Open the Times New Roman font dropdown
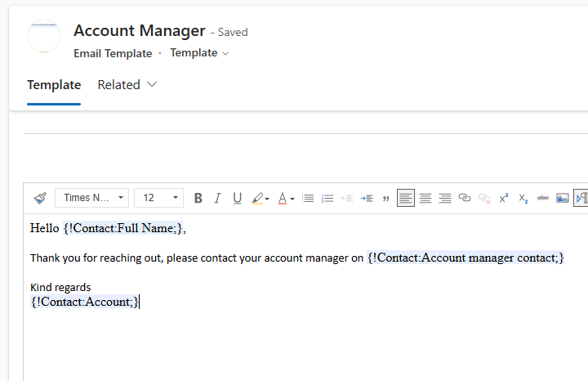Screen dimensions: 588x381 click(91, 198)
